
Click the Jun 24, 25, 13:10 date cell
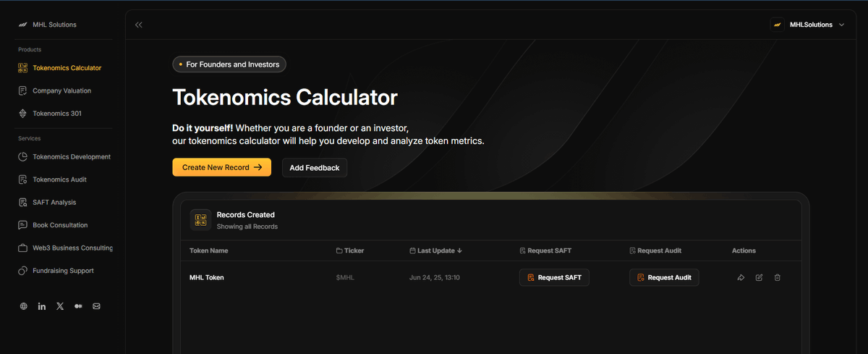coord(435,277)
